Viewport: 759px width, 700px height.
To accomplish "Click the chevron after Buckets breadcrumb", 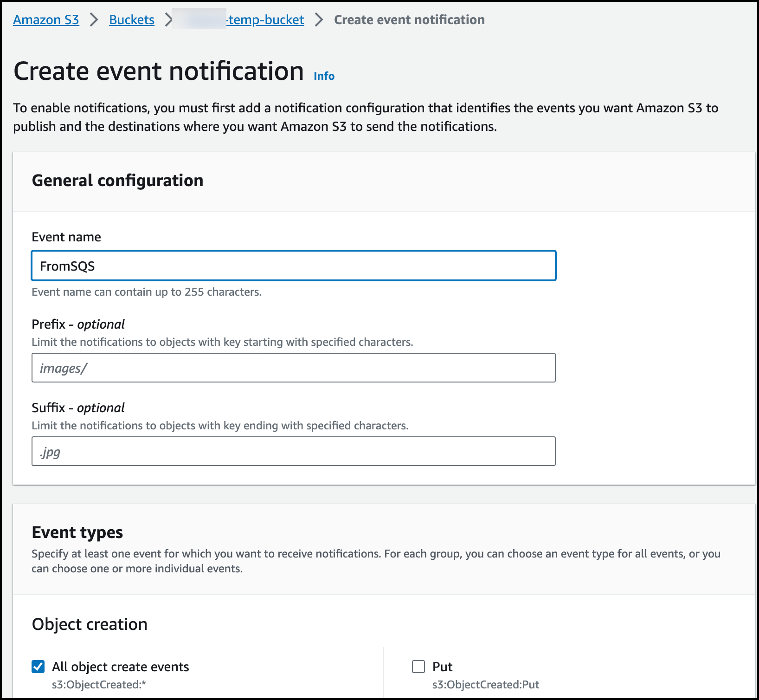I will [168, 20].
